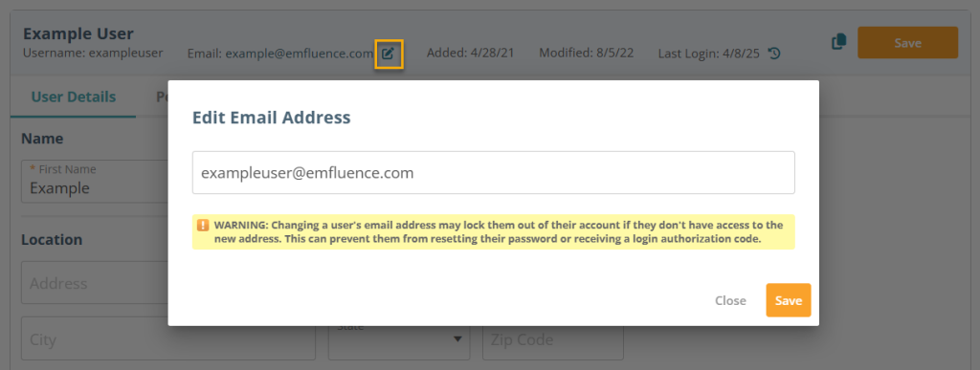This screenshot has width=980, height=370.
Task: Click into the First Name field
Action: point(95,181)
